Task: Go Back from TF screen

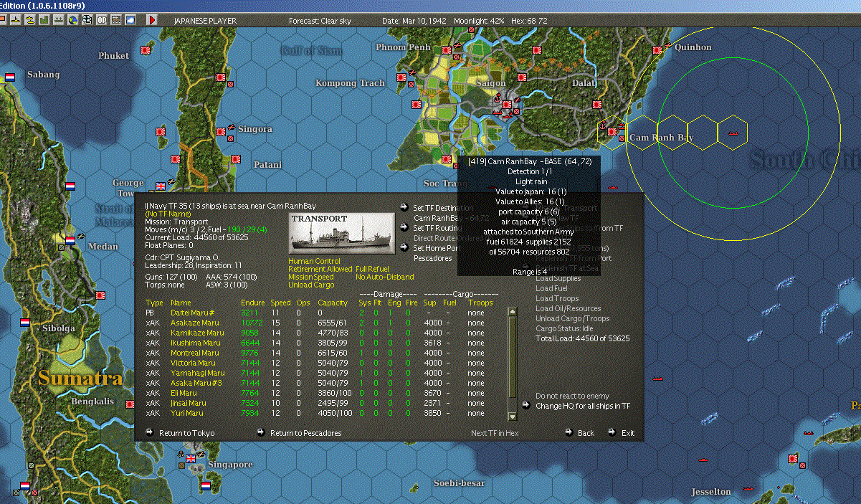Action: tap(586, 433)
